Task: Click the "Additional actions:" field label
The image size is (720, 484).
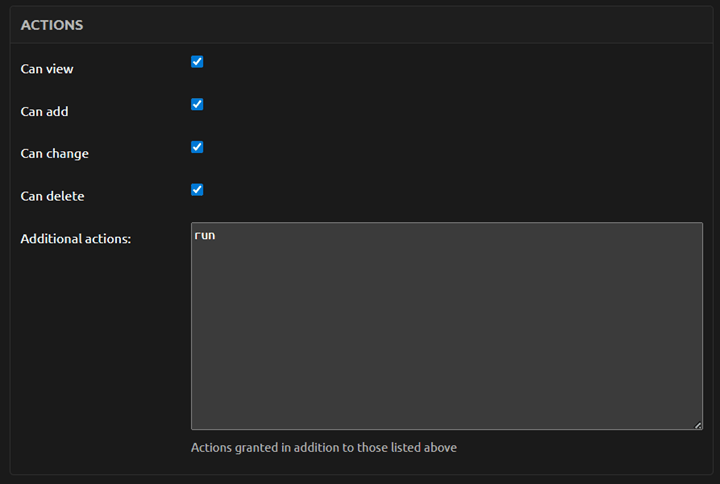Action: click(x=76, y=239)
